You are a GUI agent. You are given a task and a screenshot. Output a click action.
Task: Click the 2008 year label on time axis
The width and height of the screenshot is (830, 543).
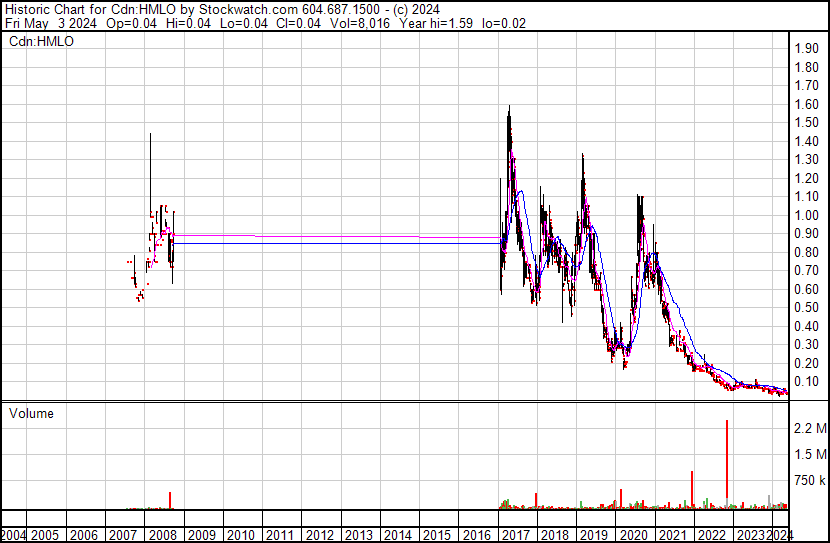click(x=163, y=535)
